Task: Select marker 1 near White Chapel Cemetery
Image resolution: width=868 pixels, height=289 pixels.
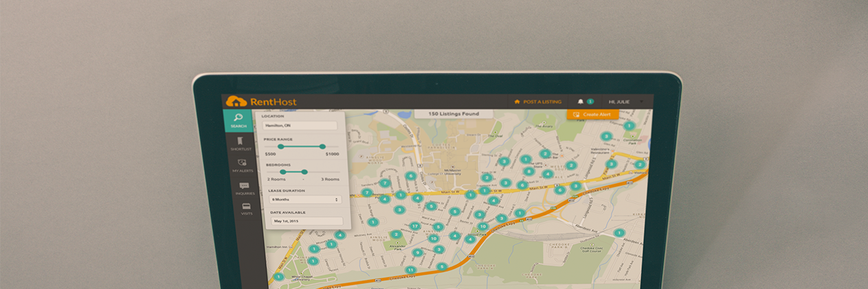Action: 278,277
